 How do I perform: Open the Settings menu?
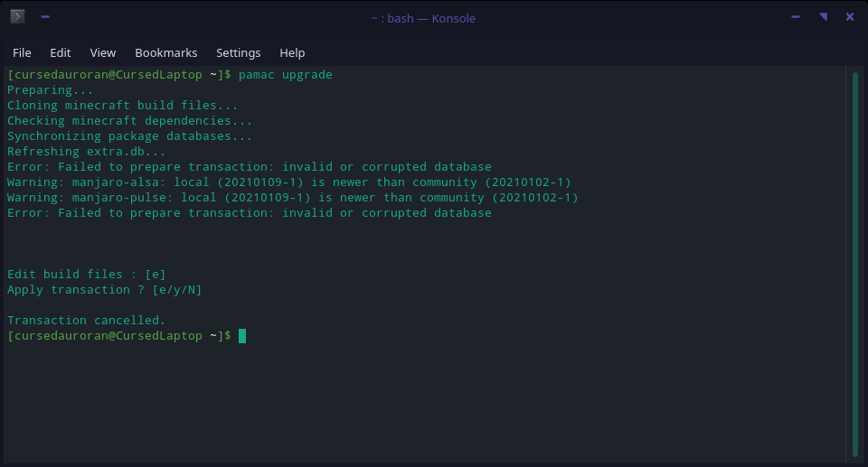tap(238, 52)
